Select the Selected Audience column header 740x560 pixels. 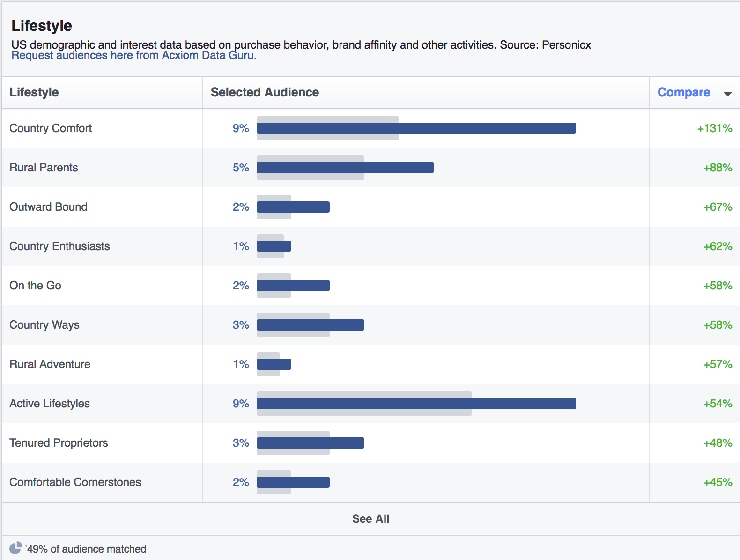tap(265, 92)
